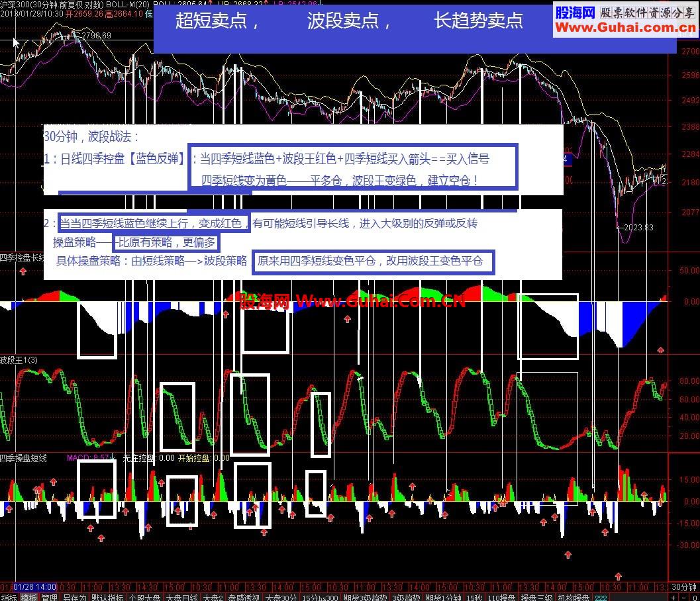Select the 机构操盘 template tab
700x601 pixels.
click(574, 598)
